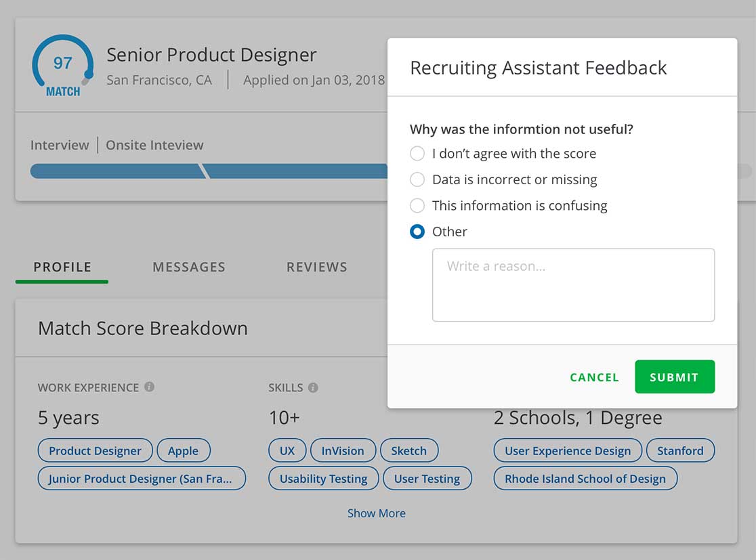
Task: Choose "This information is confusing" option
Action: 417,205
